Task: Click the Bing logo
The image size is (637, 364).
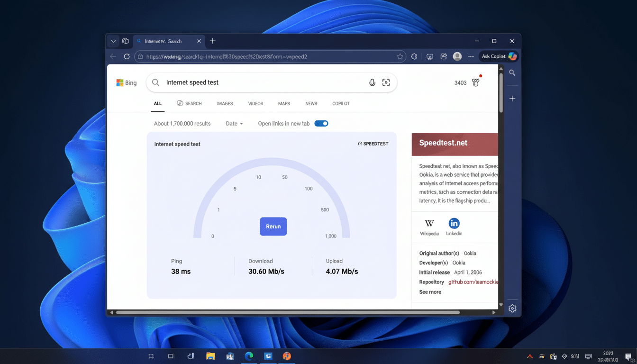Action: tap(127, 82)
